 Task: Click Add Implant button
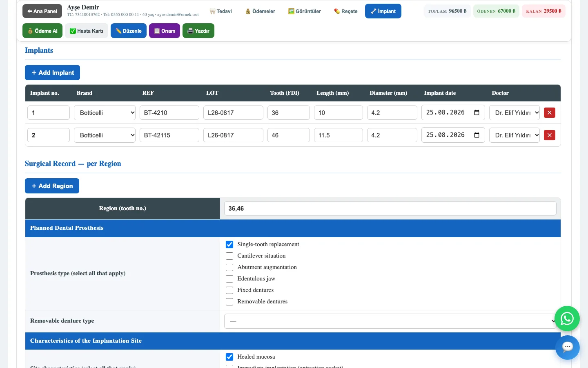click(x=52, y=73)
